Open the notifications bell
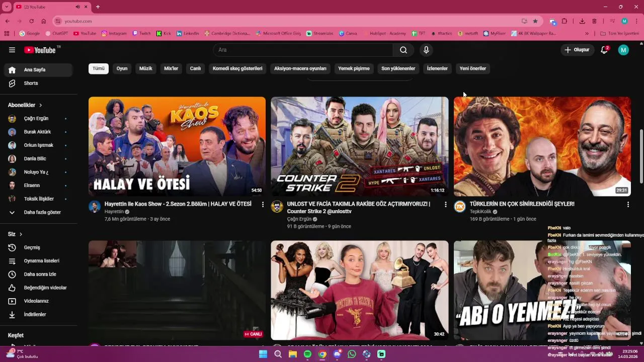 (604, 50)
